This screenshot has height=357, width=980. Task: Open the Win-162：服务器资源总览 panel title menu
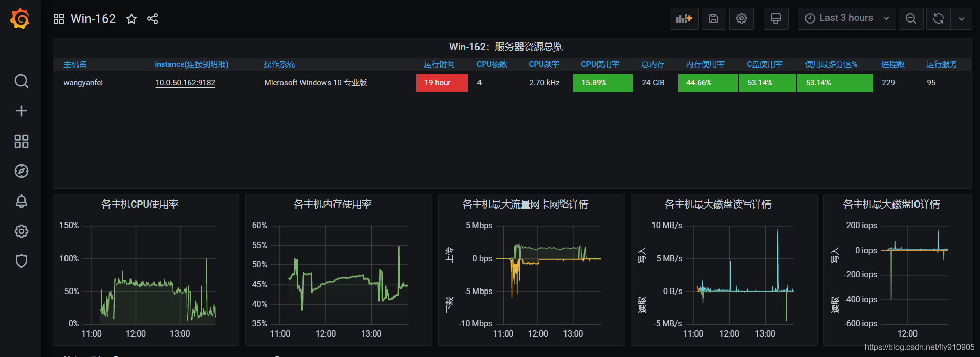point(506,47)
